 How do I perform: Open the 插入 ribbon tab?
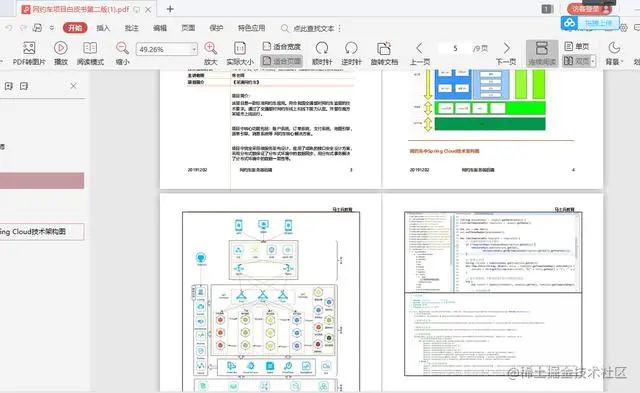[x=103, y=28]
